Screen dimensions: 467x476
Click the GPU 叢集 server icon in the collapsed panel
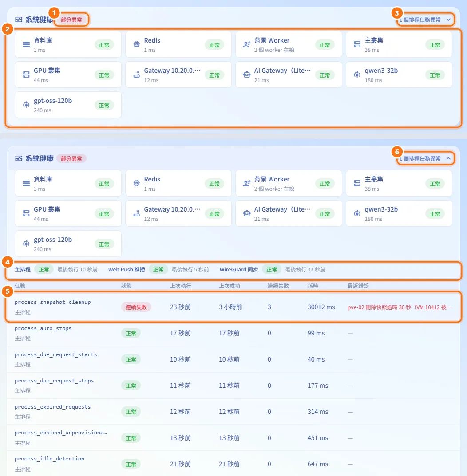(27, 75)
